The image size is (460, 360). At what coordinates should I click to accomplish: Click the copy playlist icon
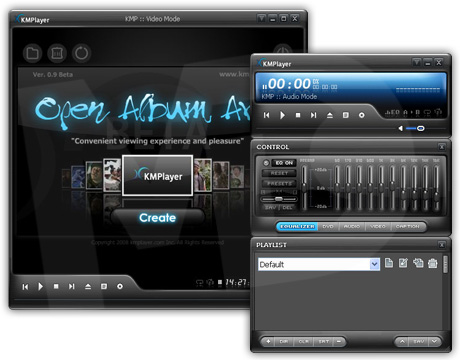(418, 263)
